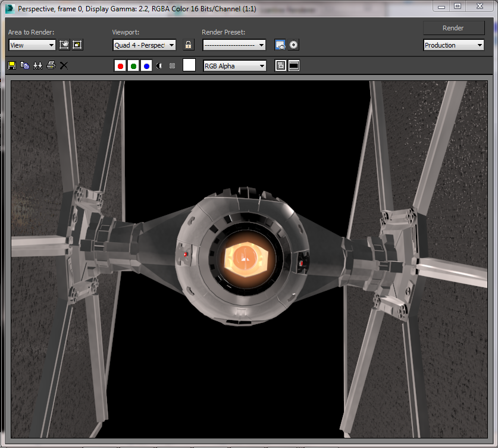Open the Viewport dropdown showing Quad 4
Image resolution: width=498 pixels, height=448 pixels.
coord(144,45)
